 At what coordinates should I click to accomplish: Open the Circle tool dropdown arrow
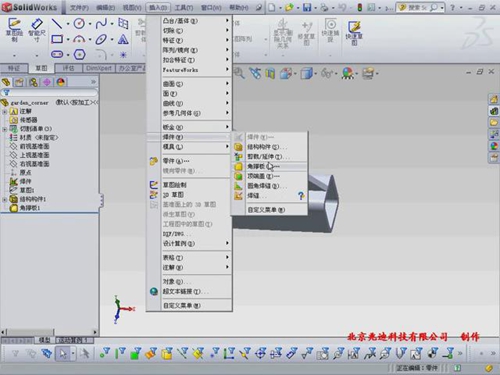coord(90,24)
